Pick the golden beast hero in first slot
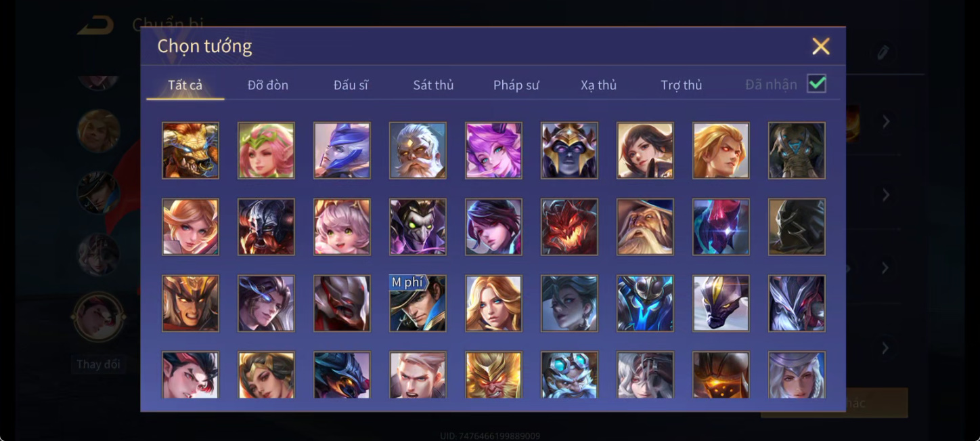Image resolution: width=980 pixels, height=441 pixels. pos(190,150)
